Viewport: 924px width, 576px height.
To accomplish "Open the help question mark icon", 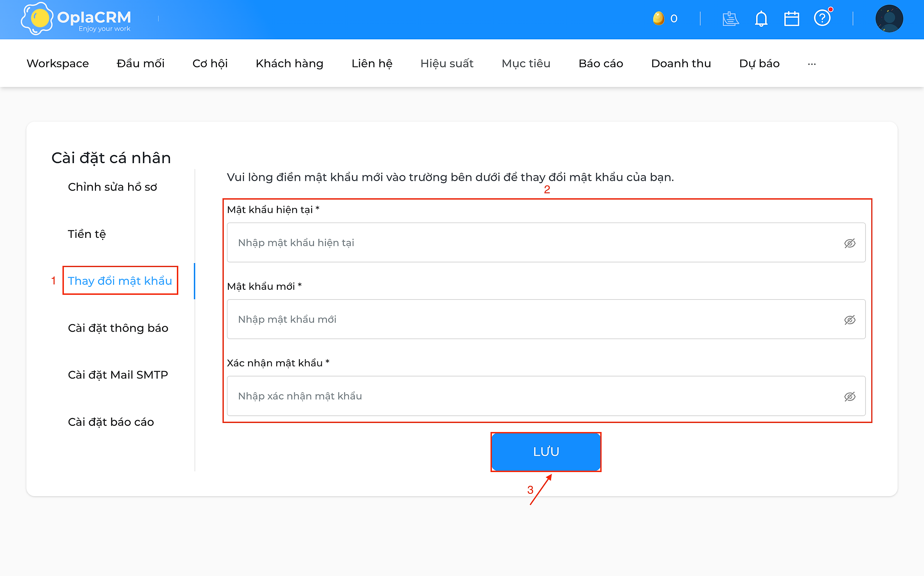I will 823,17.
